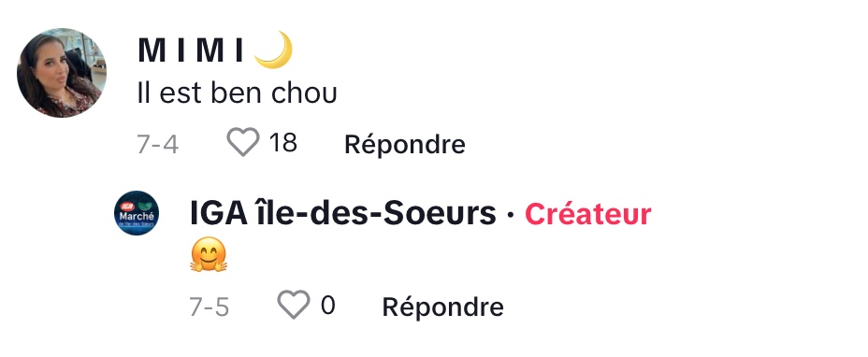Open the MIMI username profile link
Screen dimensions: 868x357
(x=191, y=50)
